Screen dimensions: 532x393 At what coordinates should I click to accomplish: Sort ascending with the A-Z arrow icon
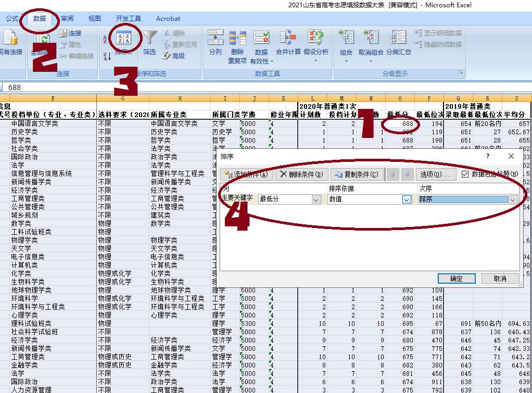[105, 39]
